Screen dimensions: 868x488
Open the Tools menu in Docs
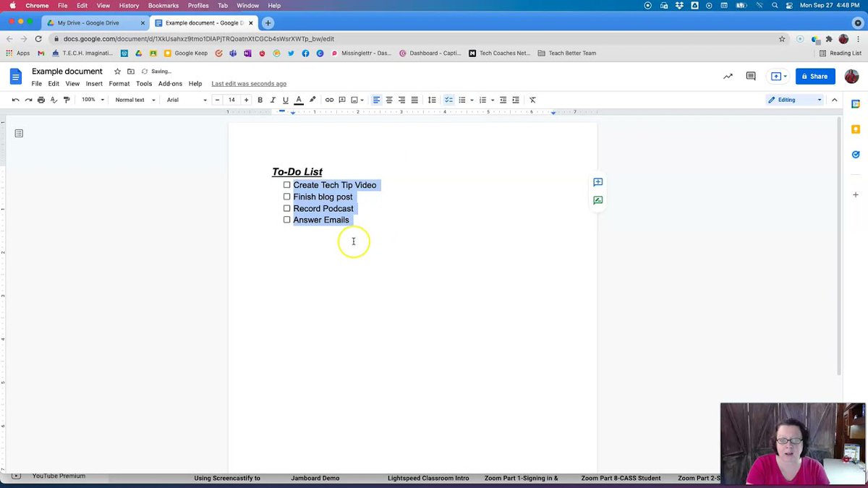tap(144, 84)
